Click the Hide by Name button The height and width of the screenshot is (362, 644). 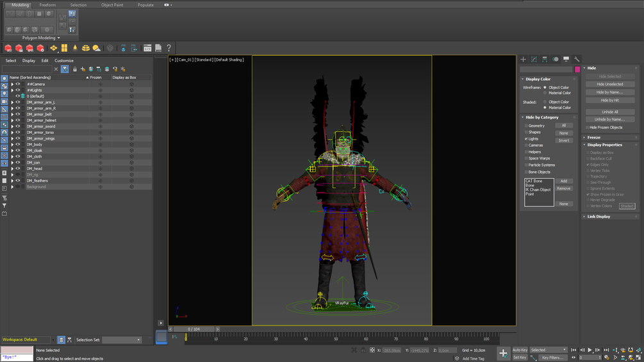609,92
